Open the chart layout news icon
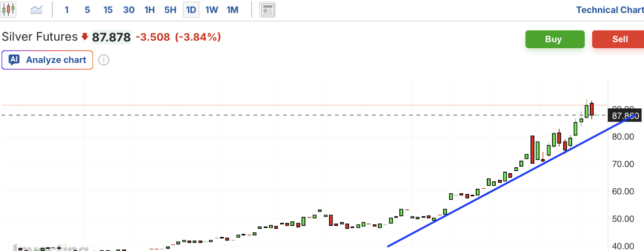The image size is (644, 251). [x=268, y=10]
